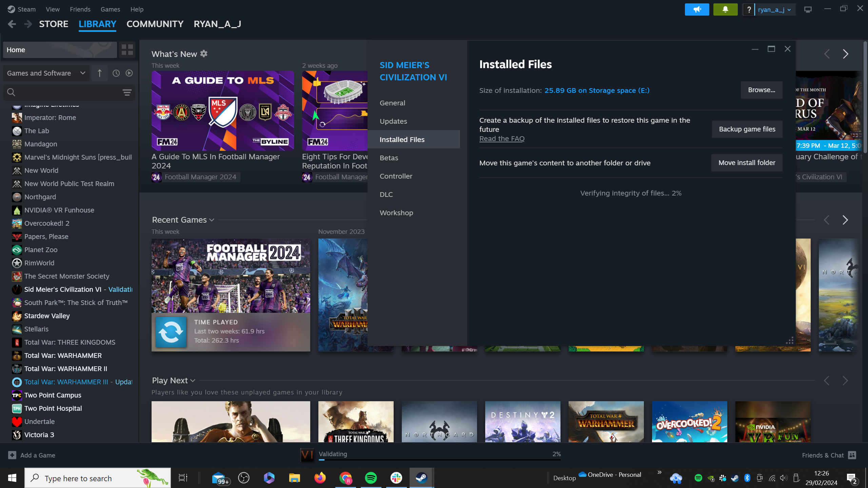The image size is (868, 488).
Task: Select the Updates properties tab
Action: pos(414,121)
